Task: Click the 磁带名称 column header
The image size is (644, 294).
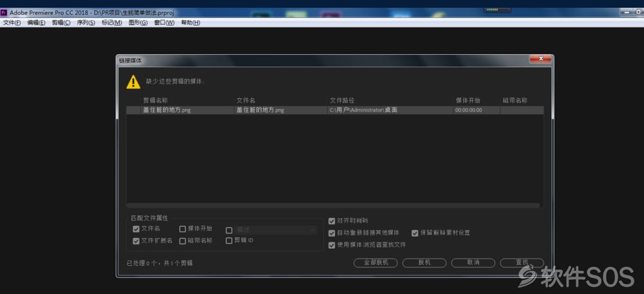Action: coord(515,101)
